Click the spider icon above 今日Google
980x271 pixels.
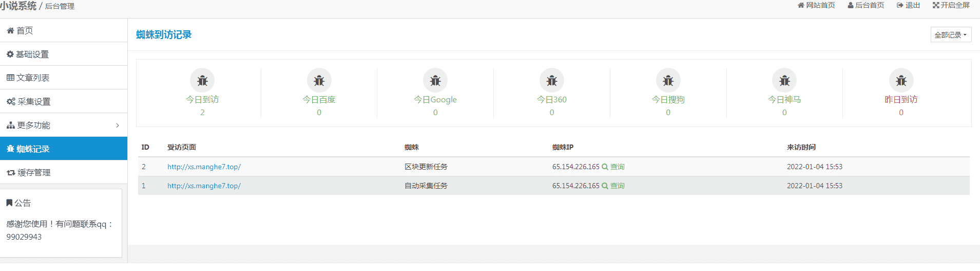click(435, 80)
